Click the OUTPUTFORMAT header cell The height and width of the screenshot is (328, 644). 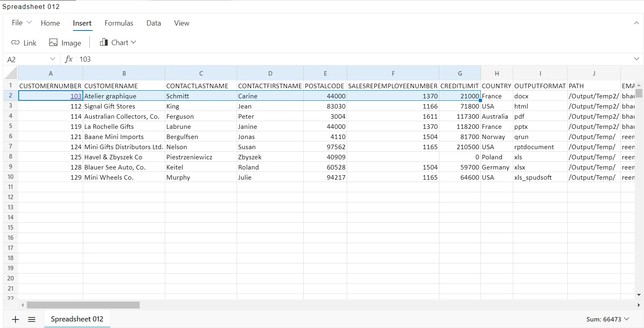540,86
